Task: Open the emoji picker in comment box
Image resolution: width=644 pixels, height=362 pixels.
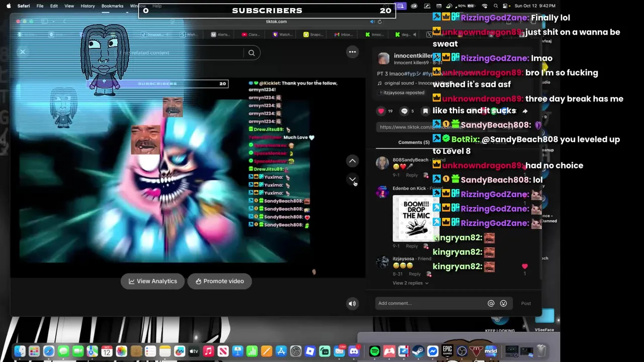Action: pos(503,303)
